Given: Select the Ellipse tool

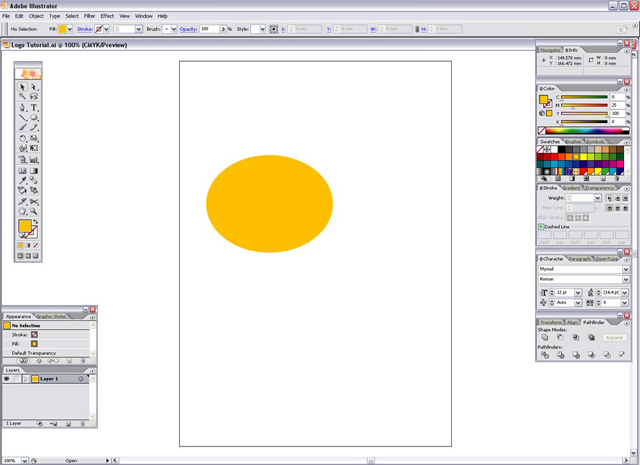Looking at the screenshot, I should [x=34, y=118].
